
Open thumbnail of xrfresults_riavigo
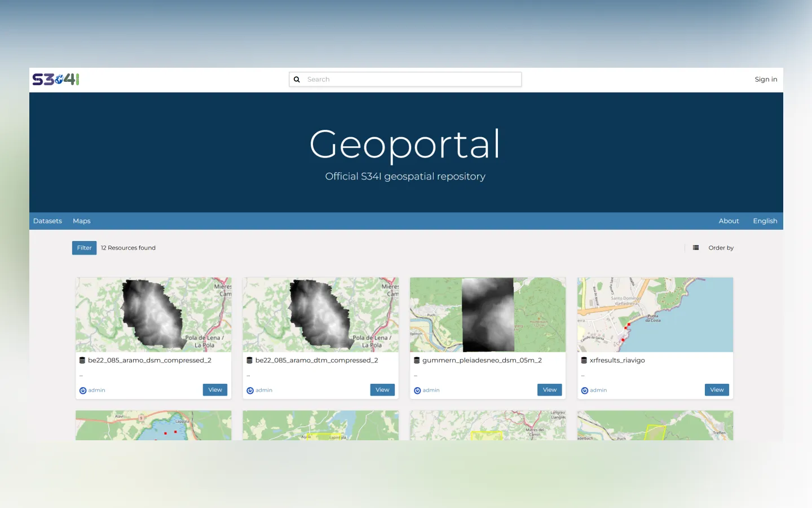click(655, 314)
